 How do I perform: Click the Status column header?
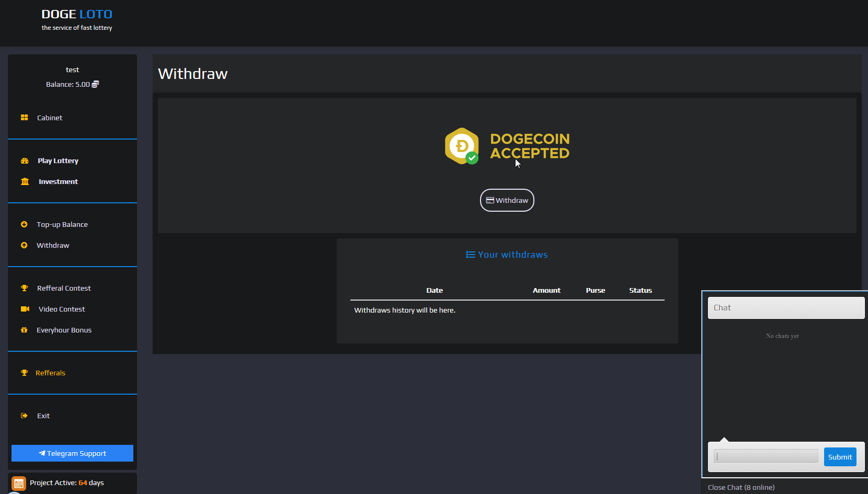[641, 290]
